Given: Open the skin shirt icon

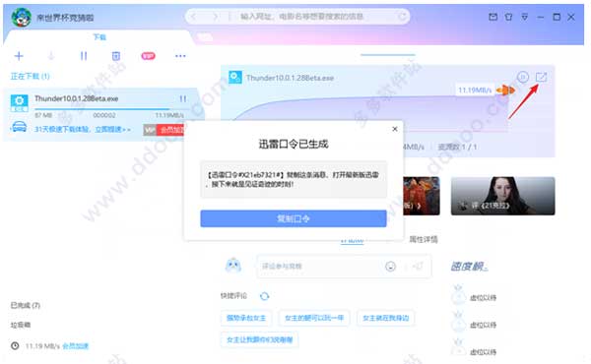Looking at the screenshot, I should 508,17.
